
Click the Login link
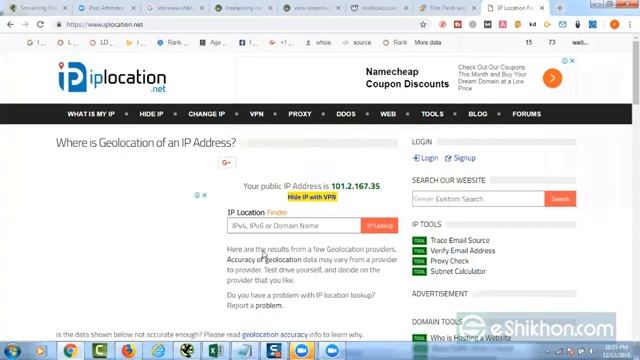(x=425, y=158)
